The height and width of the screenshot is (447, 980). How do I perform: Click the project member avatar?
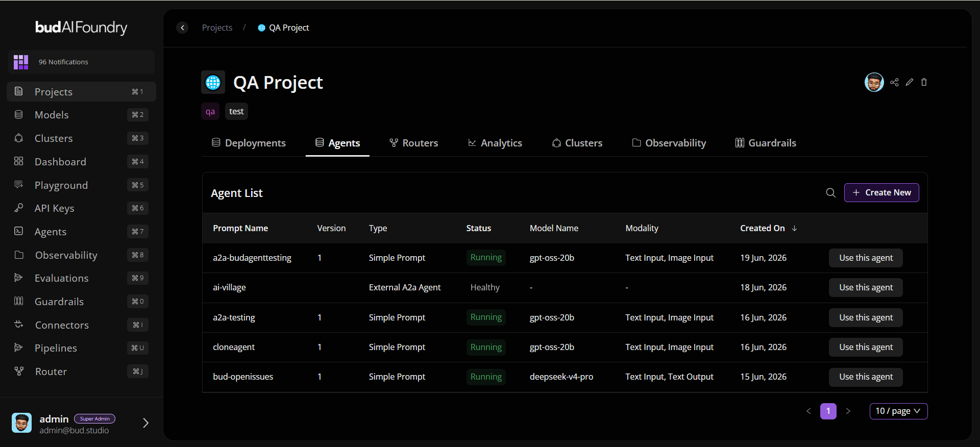tap(874, 82)
